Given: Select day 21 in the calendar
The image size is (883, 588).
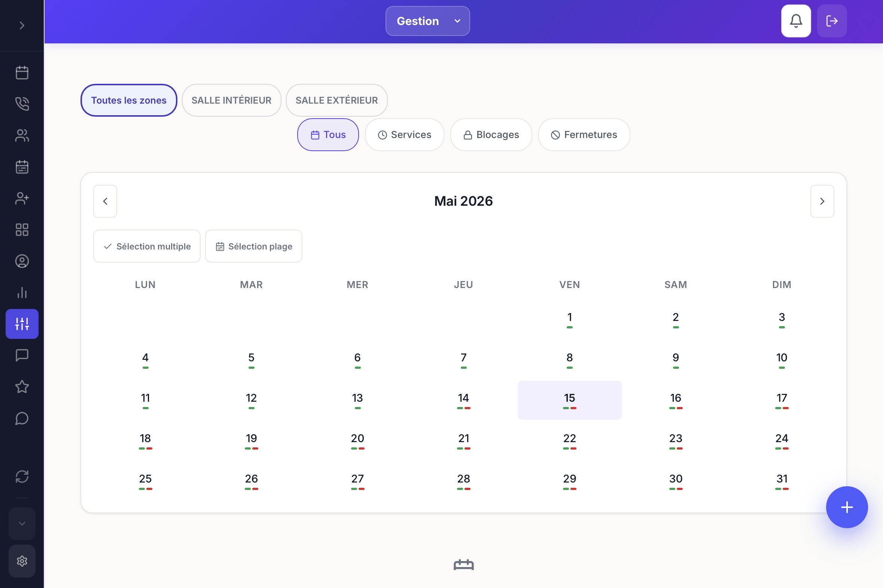Looking at the screenshot, I should click(x=464, y=441).
